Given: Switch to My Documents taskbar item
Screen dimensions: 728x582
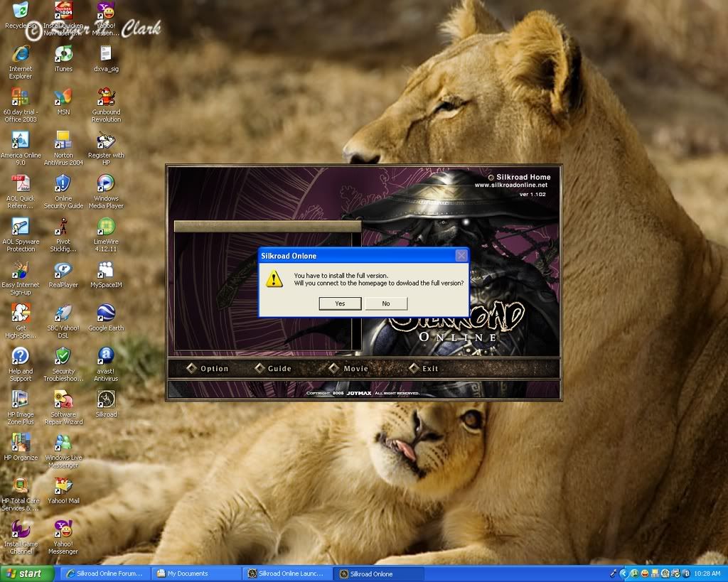Looking at the screenshot, I should (x=197, y=573).
